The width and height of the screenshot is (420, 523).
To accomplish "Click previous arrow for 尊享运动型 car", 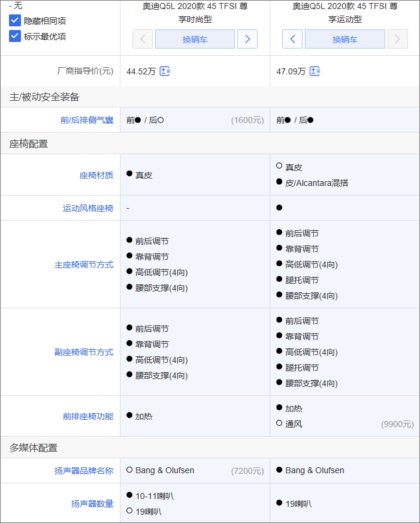I will point(292,39).
